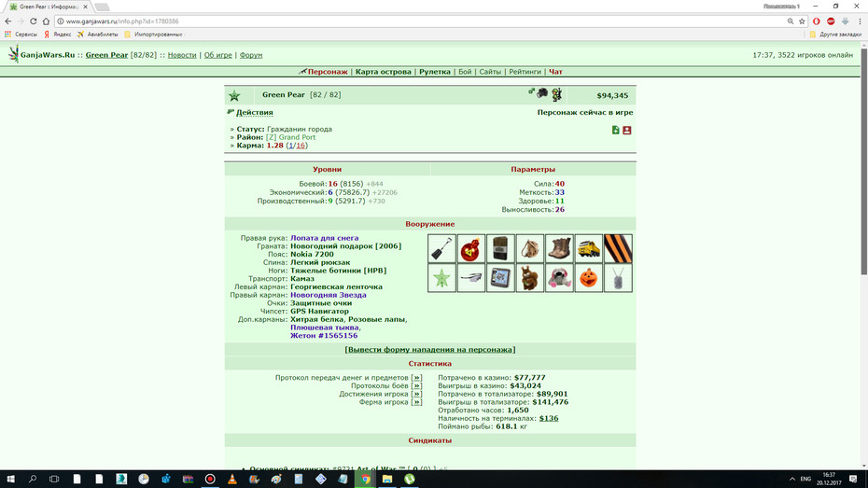This screenshot has height=488, width=868.
Task: Click the Жетон #1565156 link
Action: coord(324,336)
